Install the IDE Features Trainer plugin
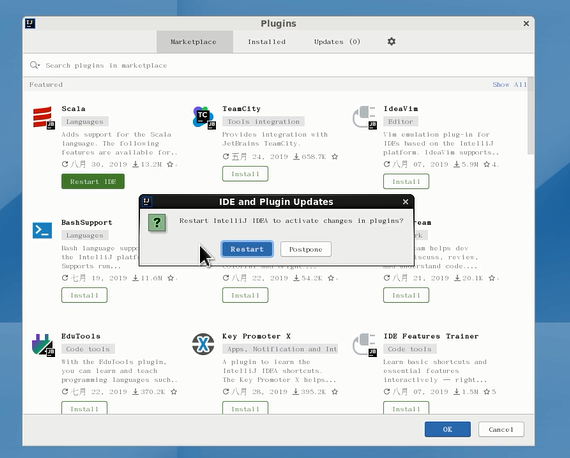This screenshot has height=458, width=570. coord(406,408)
